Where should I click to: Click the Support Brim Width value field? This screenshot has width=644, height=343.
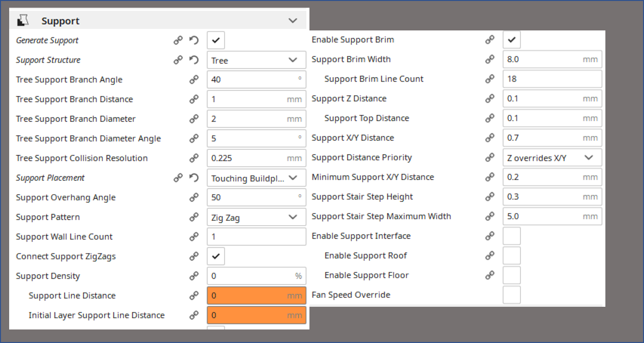[552, 59]
